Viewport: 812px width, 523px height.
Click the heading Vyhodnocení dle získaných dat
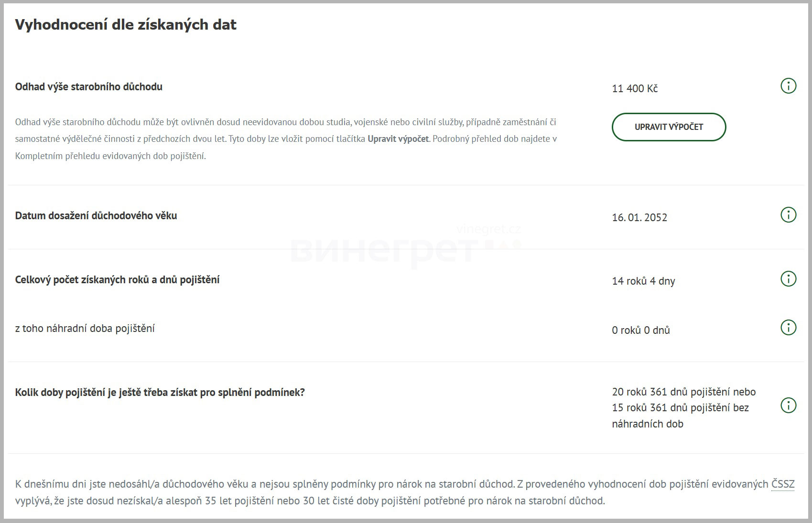coord(126,25)
